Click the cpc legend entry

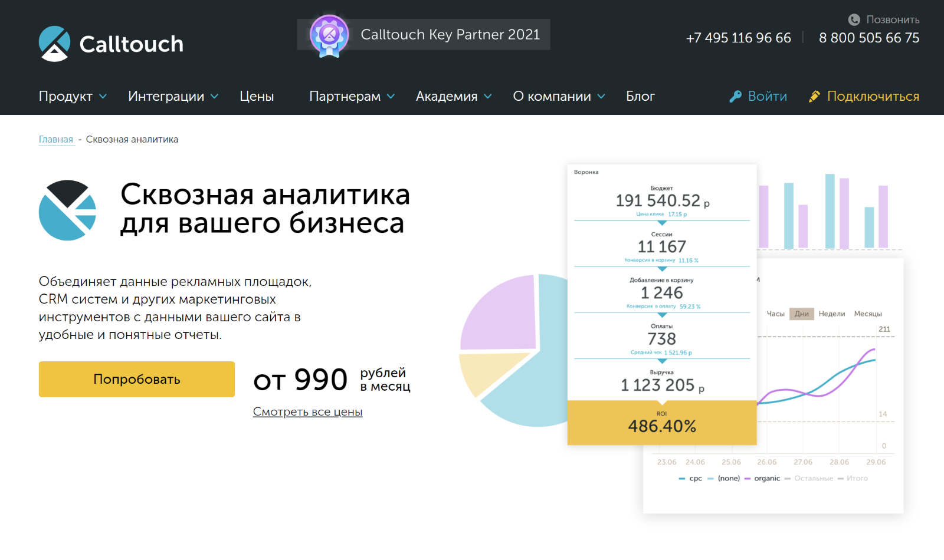pyautogui.click(x=691, y=478)
